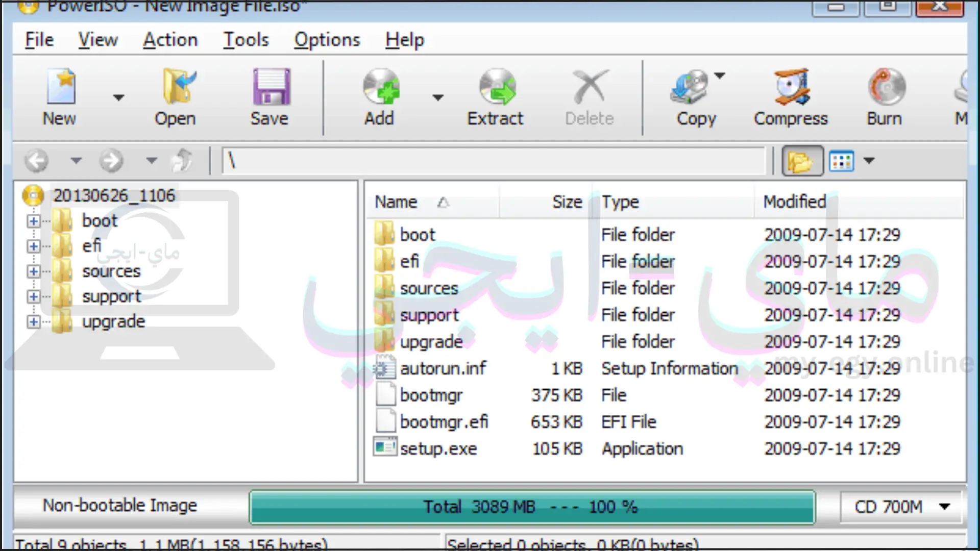Select the Add dropdown arrow
Image resolution: width=980 pixels, height=551 pixels.
point(437,97)
